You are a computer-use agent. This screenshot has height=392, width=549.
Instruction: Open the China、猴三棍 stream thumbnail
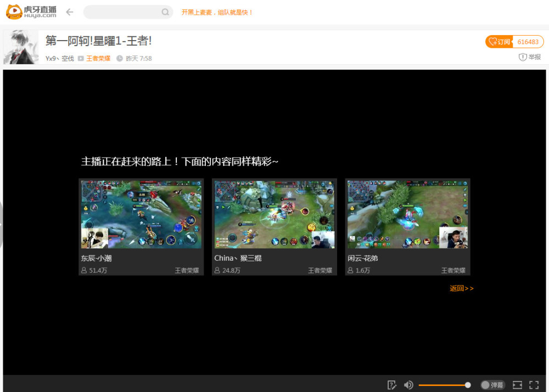[274, 214]
